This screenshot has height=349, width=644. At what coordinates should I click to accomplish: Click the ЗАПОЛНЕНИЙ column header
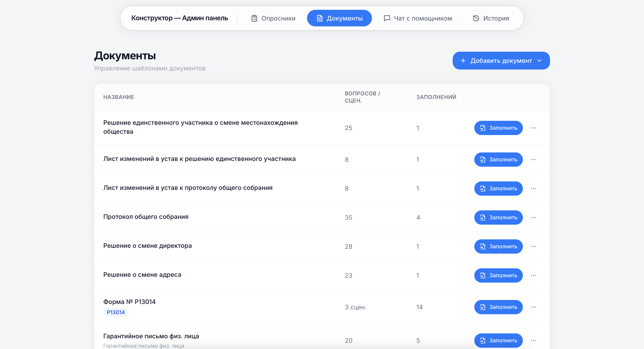coord(436,97)
